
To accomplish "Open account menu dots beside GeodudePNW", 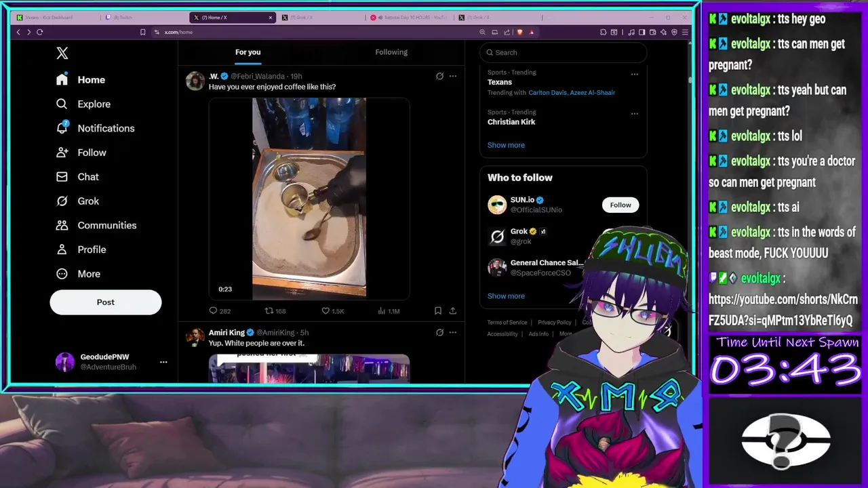I will tap(163, 362).
